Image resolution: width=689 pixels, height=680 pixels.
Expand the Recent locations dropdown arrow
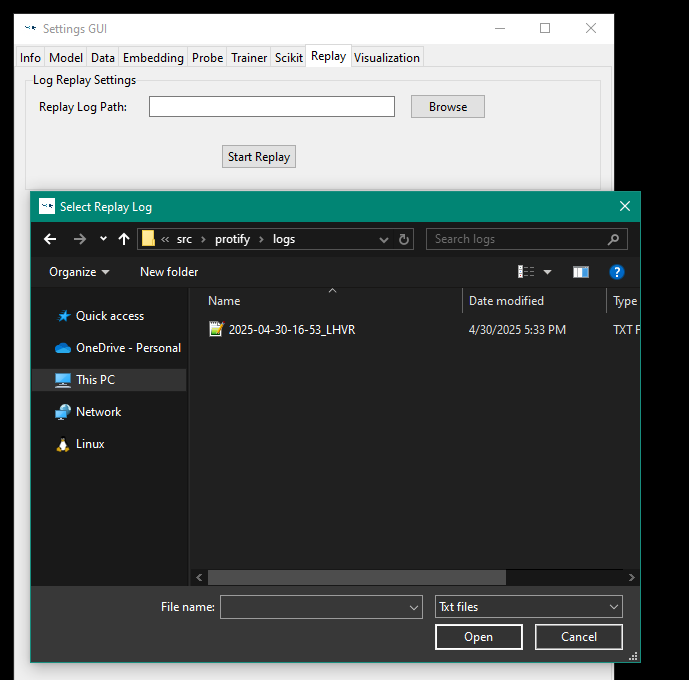[103, 239]
